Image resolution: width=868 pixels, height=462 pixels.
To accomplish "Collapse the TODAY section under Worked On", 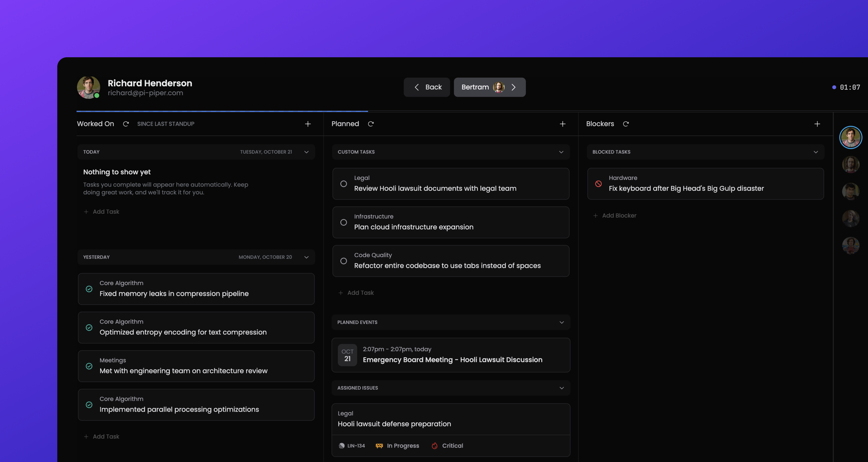I will [306, 152].
